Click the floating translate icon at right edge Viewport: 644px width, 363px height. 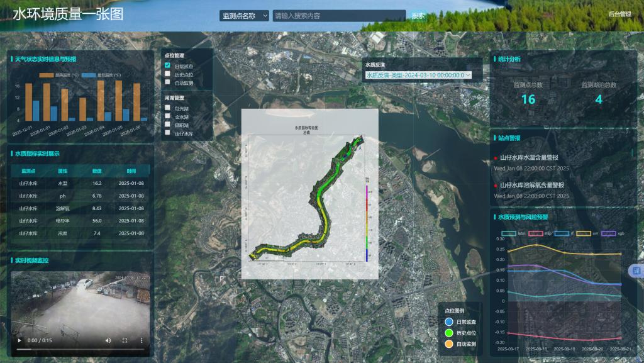[x=636, y=270]
